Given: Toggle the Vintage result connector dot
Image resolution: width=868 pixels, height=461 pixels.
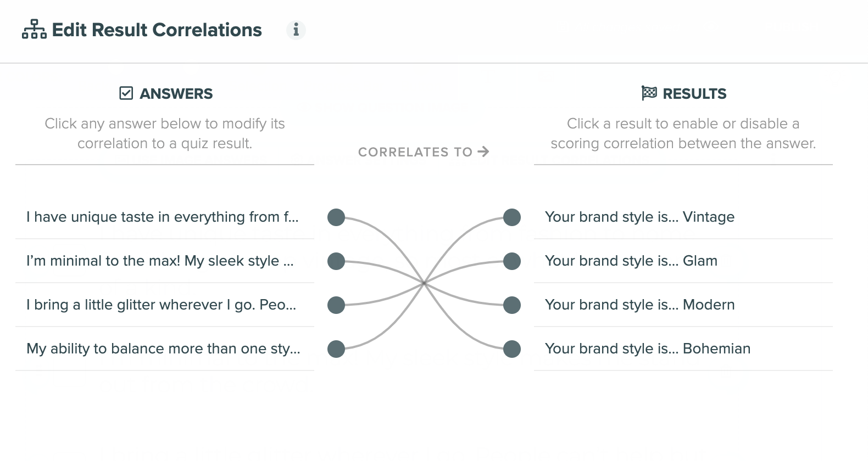Looking at the screenshot, I should pyautogui.click(x=512, y=217).
